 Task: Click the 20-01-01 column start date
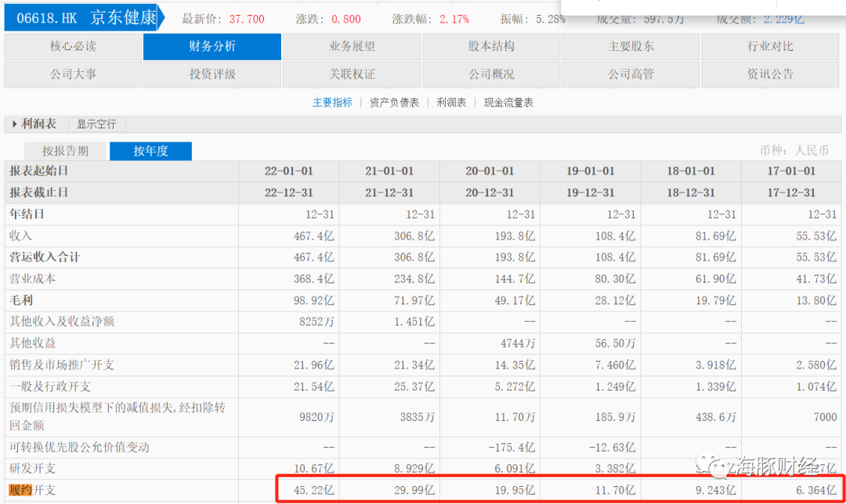(x=490, y=171)
